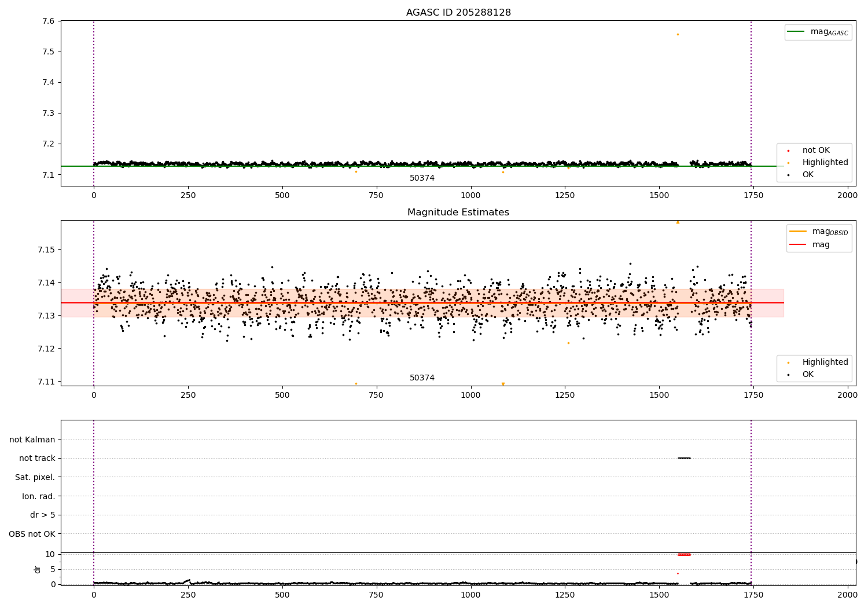The image size is (868, 608).
Task: Click the orange line swatch beside mag OBSID
Action: point(798,232)
